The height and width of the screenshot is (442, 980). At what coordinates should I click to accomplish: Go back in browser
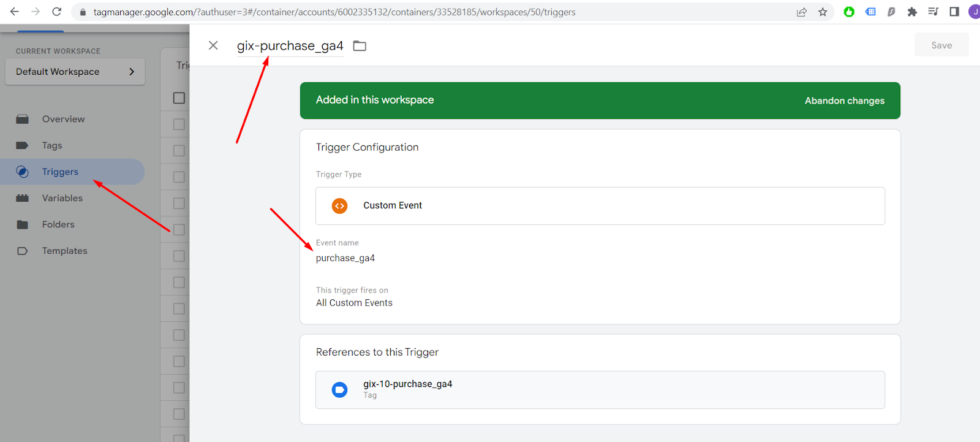click(x=14, y=12)
